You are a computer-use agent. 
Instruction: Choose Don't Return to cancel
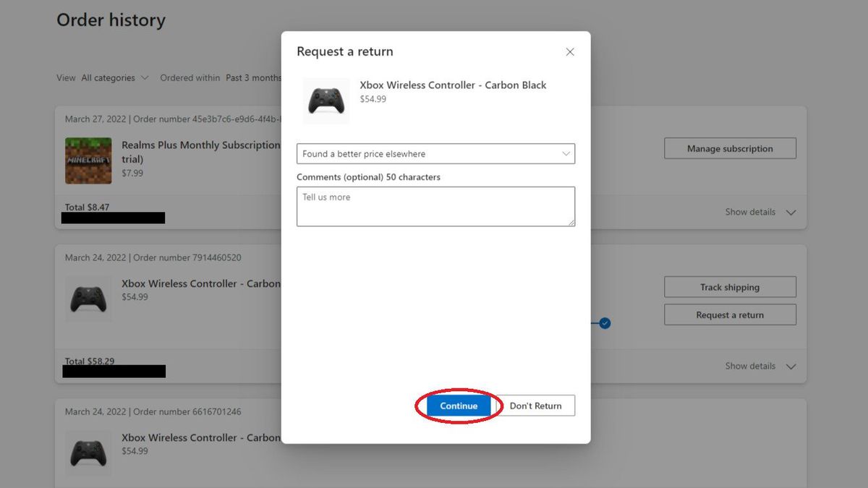point(535,406)
